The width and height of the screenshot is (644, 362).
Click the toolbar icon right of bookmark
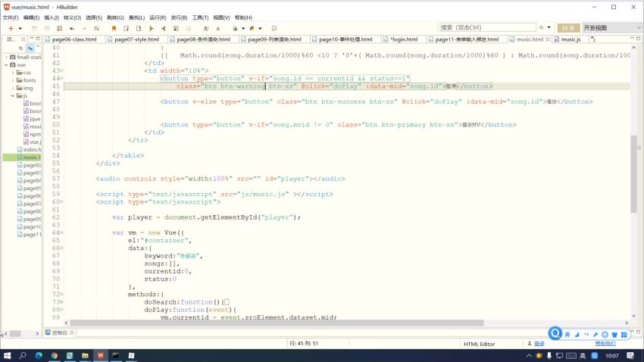[x=126, y=28]
